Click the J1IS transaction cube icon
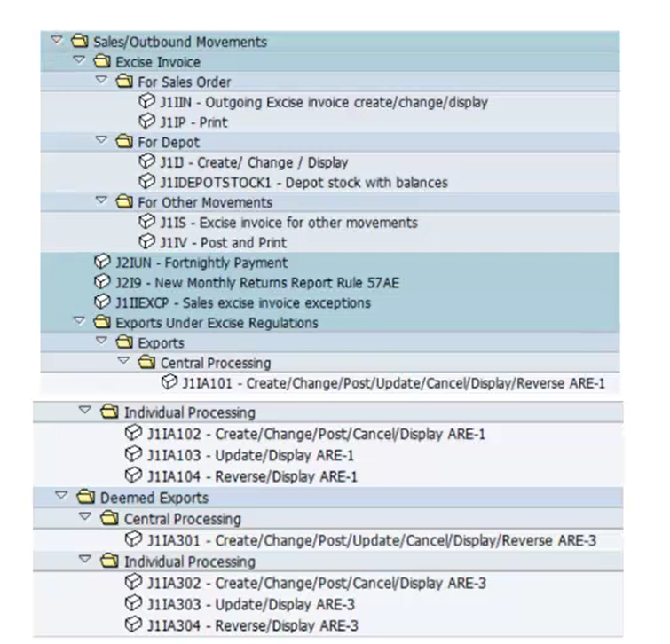Screen dimensions: 670x644 [x=146, y=222]
